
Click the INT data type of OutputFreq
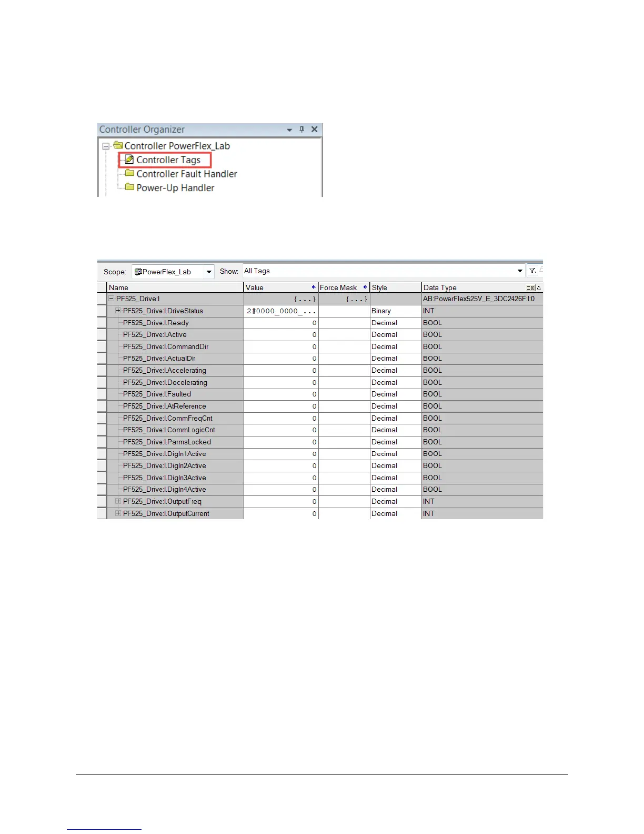point(482,501)
